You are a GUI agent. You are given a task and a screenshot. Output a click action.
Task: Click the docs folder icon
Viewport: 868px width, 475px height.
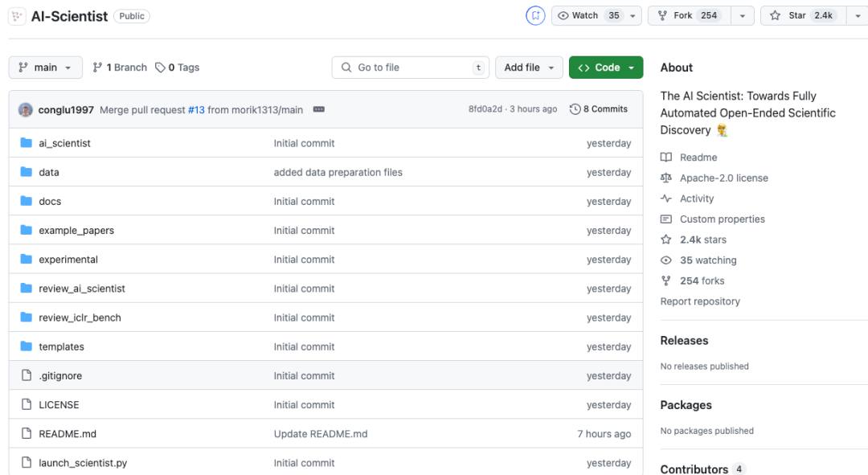tap(26, 201)
